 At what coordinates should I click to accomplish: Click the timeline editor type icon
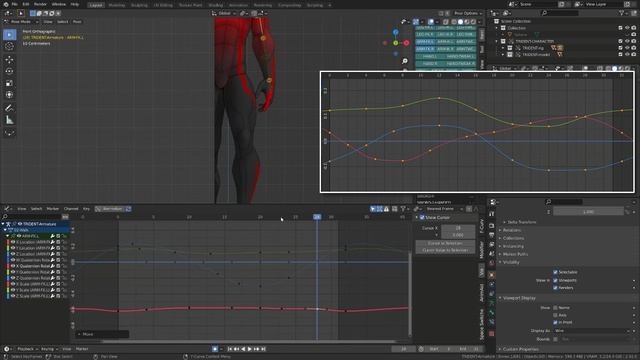pyautogui.click(x=7, y=349)
